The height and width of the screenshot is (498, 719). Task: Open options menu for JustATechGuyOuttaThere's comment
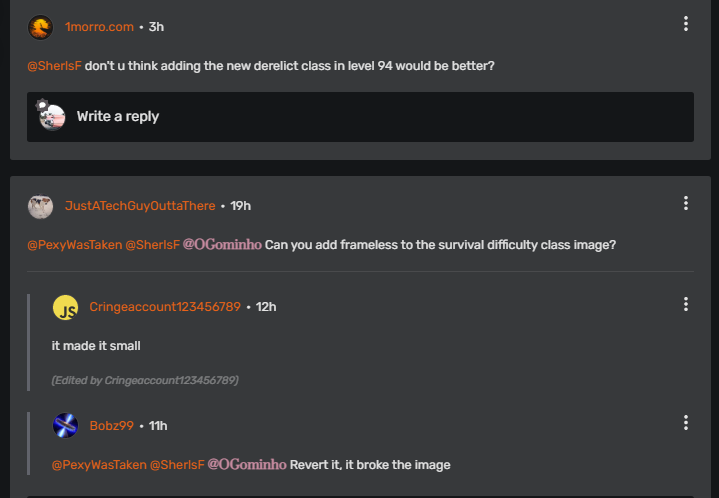685,203
